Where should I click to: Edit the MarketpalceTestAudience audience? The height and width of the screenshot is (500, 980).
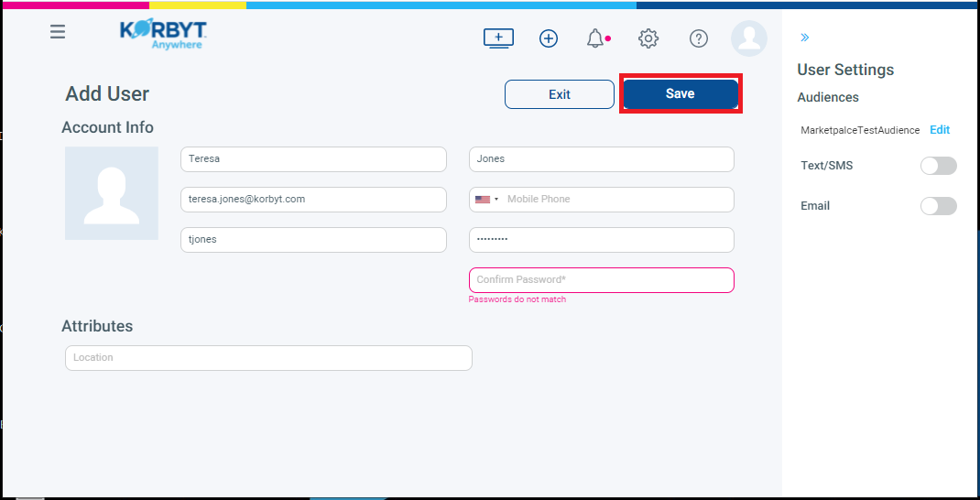[x=940, y=130]
